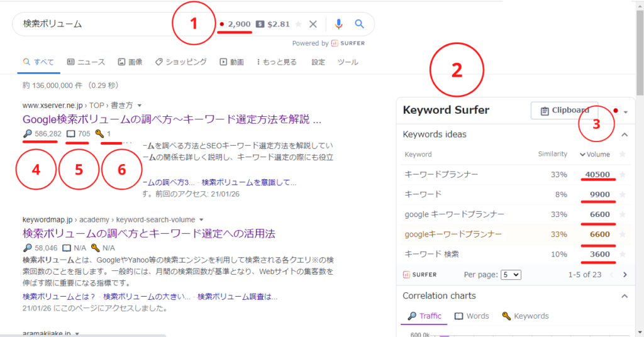
Task: Open 検索ボリュームの調べ方とキーワード選定への活用法 link
Action: 148,233
